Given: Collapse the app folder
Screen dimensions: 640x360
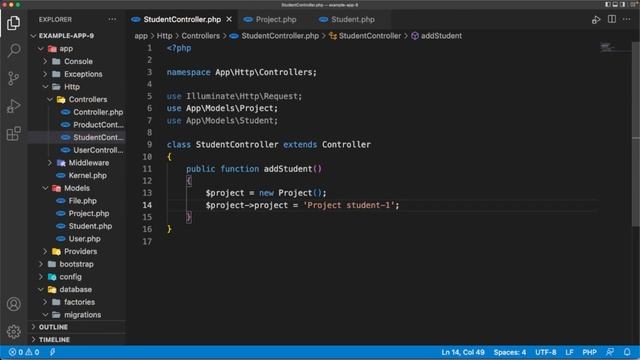Looking at the screenshot, I should pos(40,49).
